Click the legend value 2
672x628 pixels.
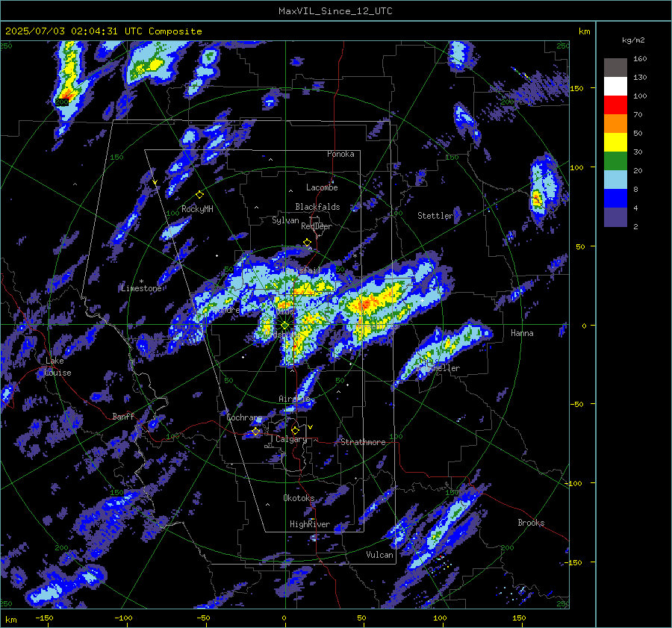tap(635, 226)
